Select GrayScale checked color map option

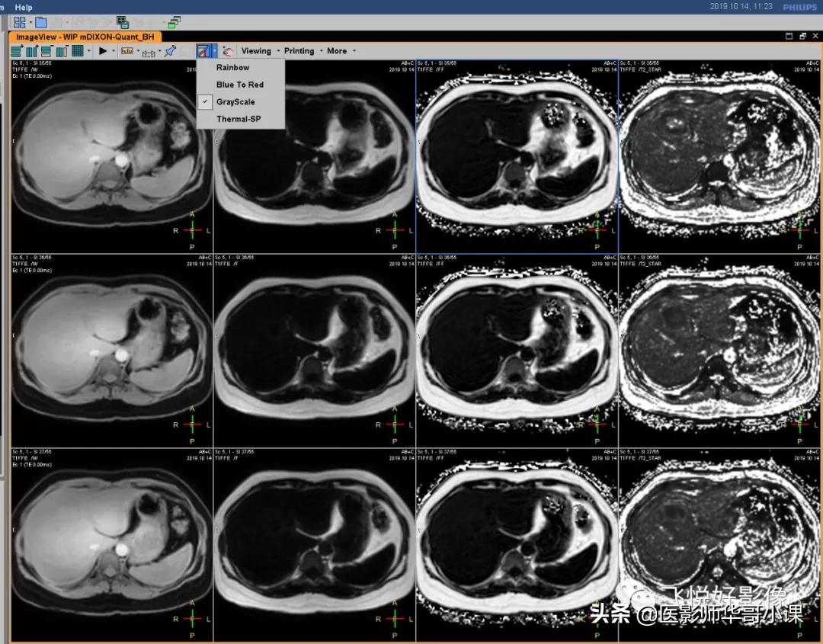click(x=235, y=102)
